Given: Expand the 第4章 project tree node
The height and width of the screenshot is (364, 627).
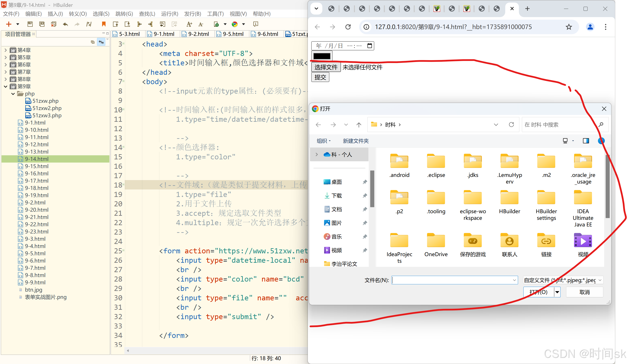Looking at the screenshot, I should pyautogui.click(x=6, y=50).
